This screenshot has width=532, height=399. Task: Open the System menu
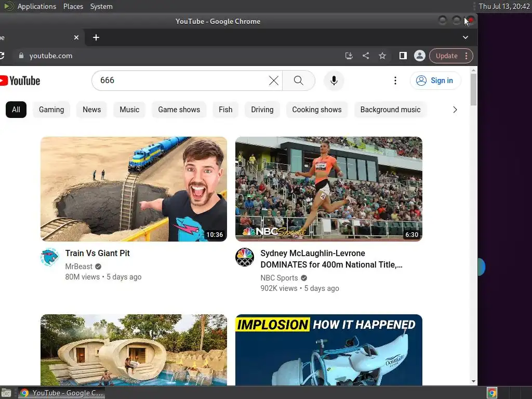click(101, 6)
